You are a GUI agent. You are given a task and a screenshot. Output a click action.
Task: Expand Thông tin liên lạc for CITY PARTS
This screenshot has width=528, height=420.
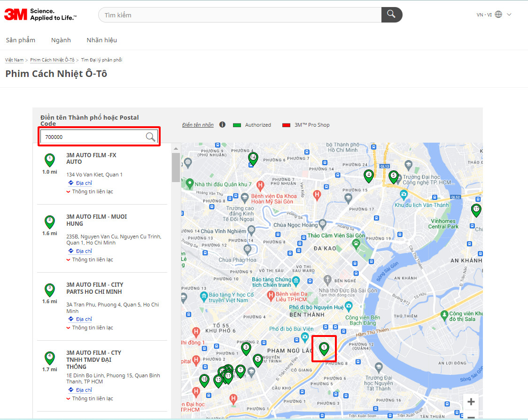[x=92, y=328]
